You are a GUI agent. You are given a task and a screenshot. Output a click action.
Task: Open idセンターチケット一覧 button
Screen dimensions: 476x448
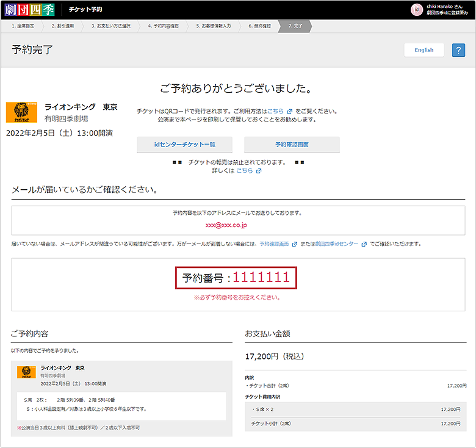(x=184, y=145)
